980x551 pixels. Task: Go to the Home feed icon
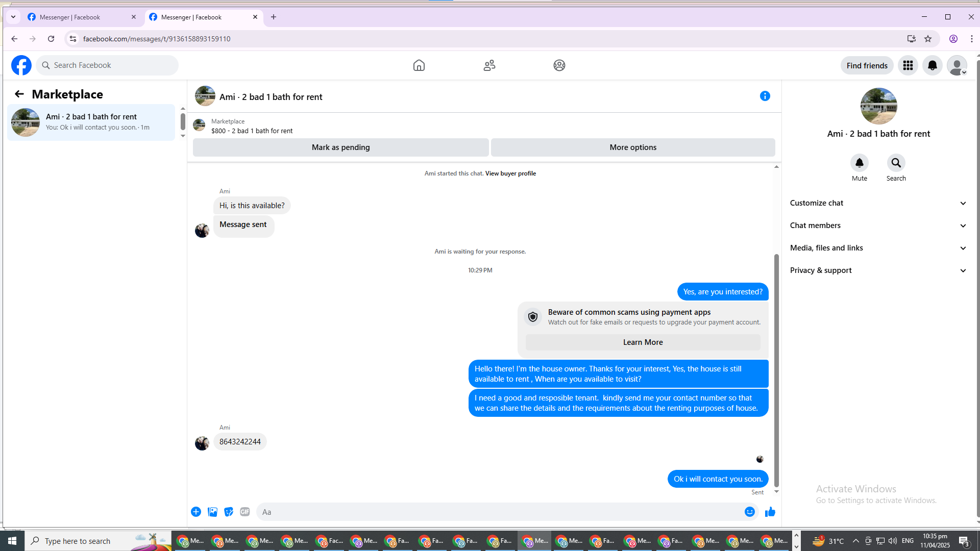pyautogui.click(x=419, y=65)
